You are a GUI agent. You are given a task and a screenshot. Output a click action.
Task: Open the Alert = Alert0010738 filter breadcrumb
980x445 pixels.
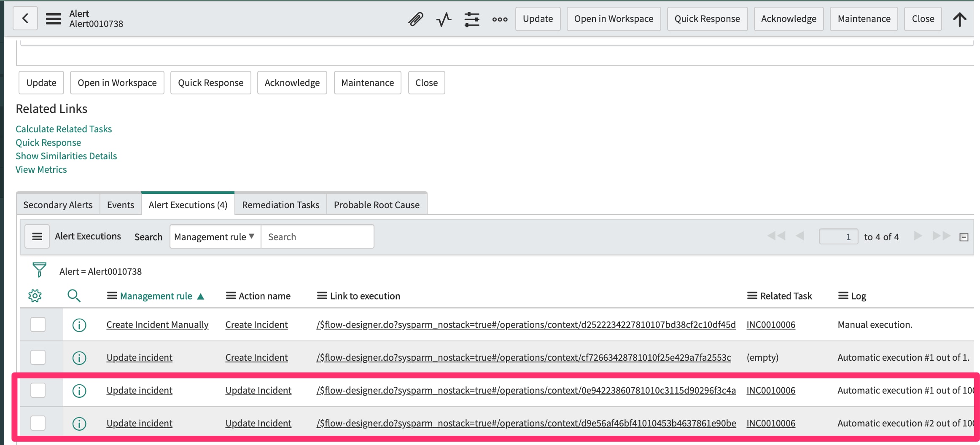coord(100,271)
